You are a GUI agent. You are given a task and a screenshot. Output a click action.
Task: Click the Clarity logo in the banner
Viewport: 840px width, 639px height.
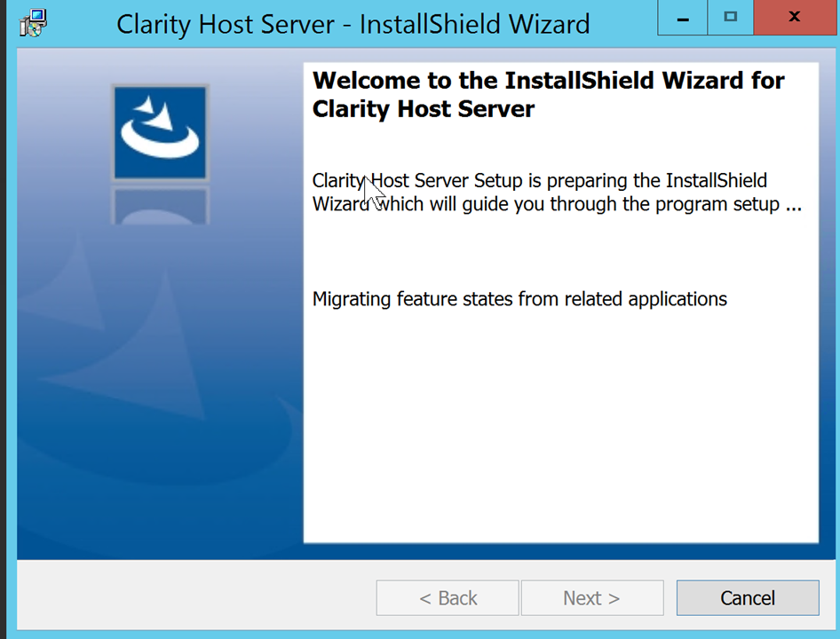point(161,131)
